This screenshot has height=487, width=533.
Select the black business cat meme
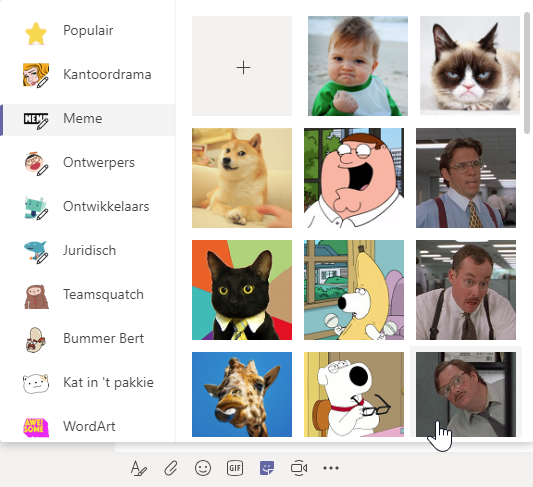pyautogui.click(x=242, y=290)
